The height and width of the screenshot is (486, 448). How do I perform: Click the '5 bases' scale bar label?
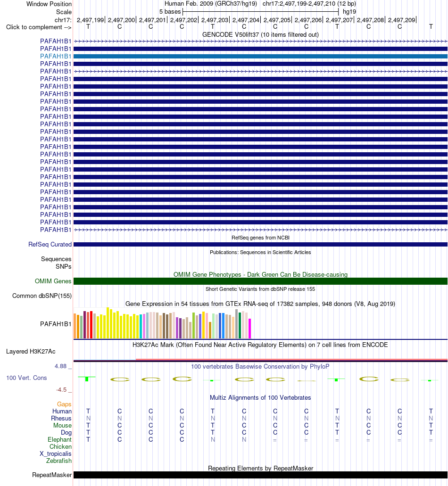(170, 12)
